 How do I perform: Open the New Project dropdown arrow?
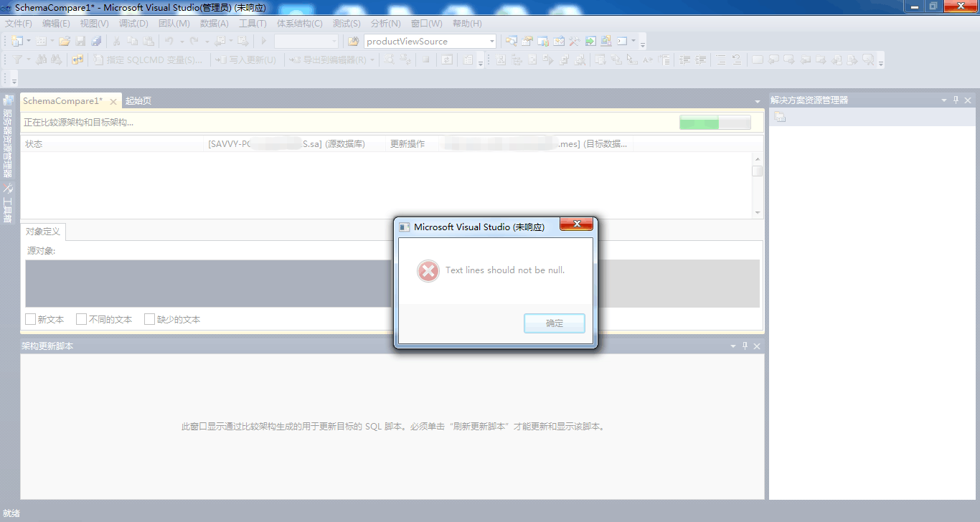[29, 41]
